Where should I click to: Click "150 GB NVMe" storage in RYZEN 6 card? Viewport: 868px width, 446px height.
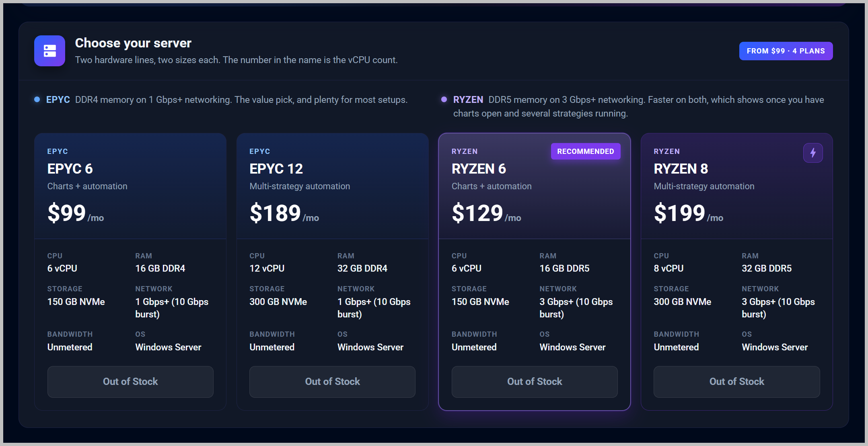point(480,302)
